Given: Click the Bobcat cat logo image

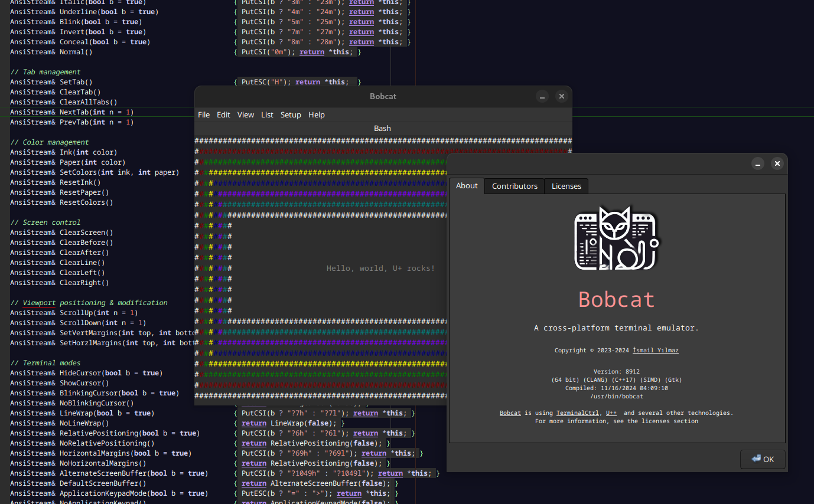Looking at the screenshot, I should (617, 239).
